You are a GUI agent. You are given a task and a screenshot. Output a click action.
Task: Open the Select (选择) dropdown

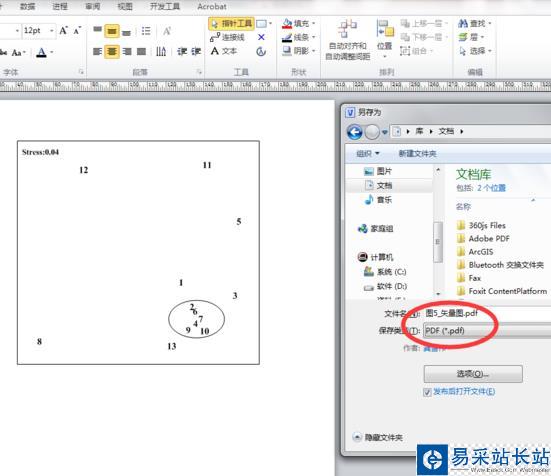tap(474, 51)
